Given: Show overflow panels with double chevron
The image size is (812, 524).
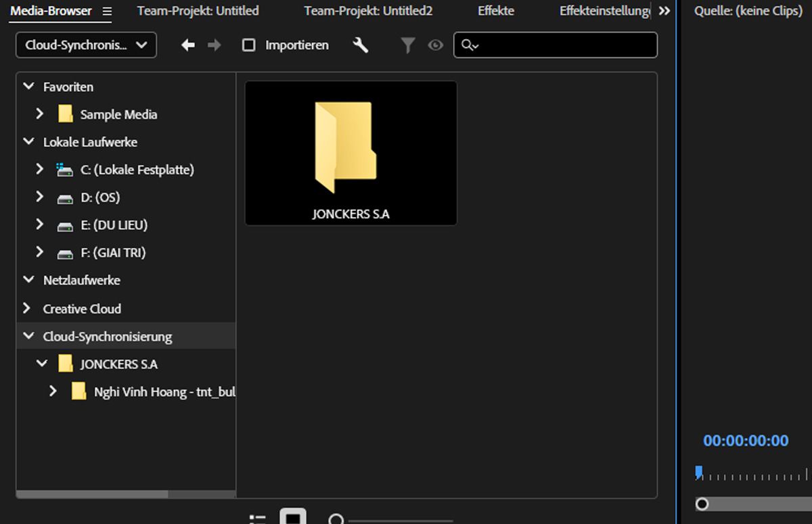Looking at the screenshot, I should (664, 11).
